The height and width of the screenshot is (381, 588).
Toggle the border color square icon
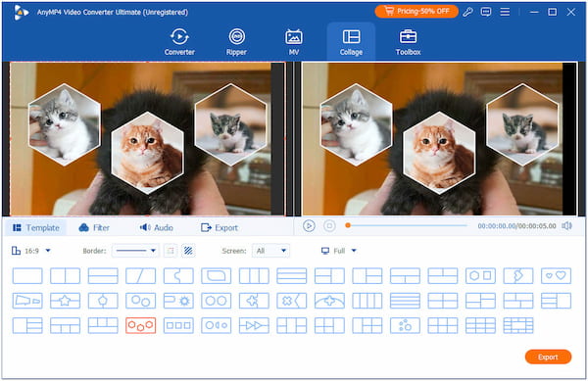171,251
